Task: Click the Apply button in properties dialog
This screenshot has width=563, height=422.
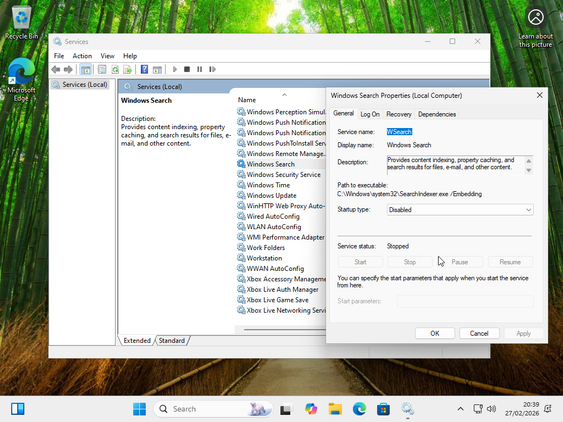Action: click(524, 333)
